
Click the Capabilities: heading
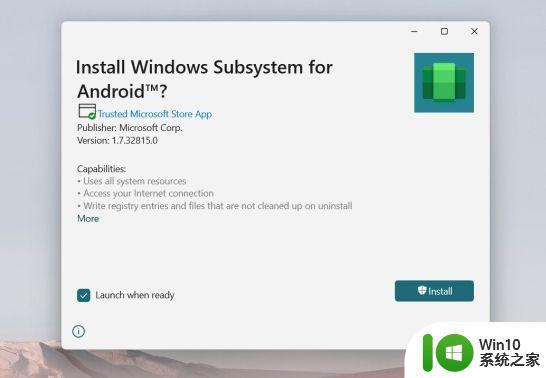tap(101, 169)
